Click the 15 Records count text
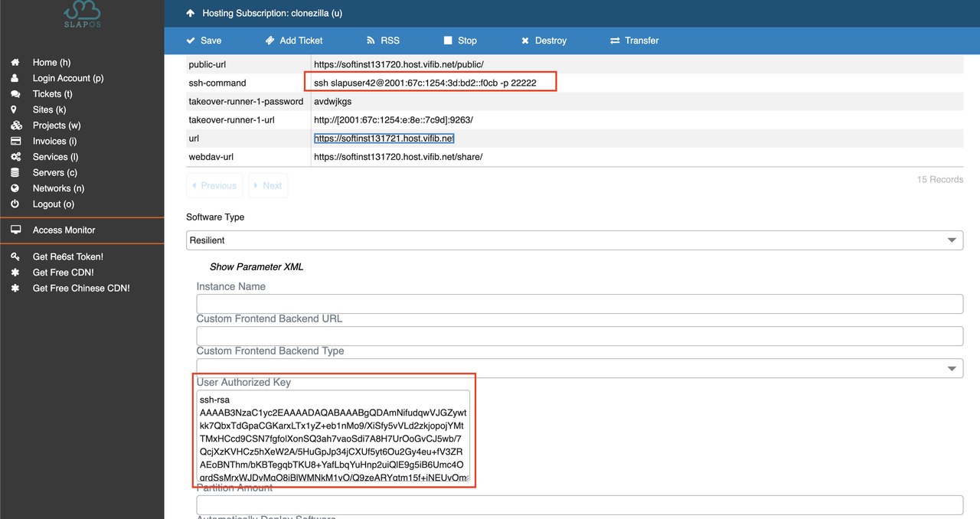The height and width of the screenshot is (519, 980). [940, 179]
